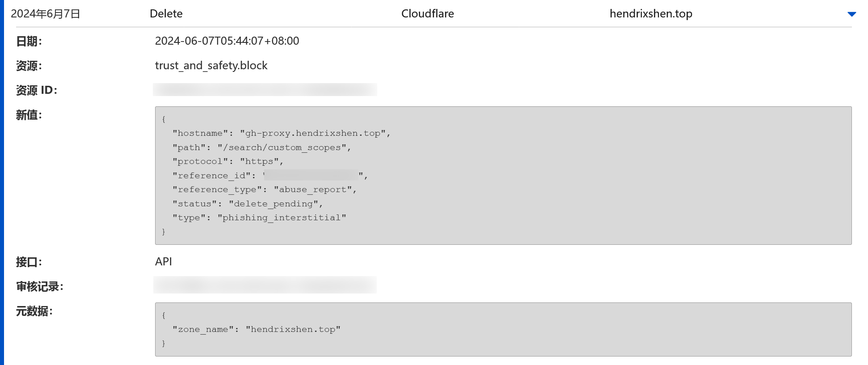868x365 pixels.
Task: Click the timestamp 2024-06-07T05:44:07+08:00
Action: tap(227, 41)
